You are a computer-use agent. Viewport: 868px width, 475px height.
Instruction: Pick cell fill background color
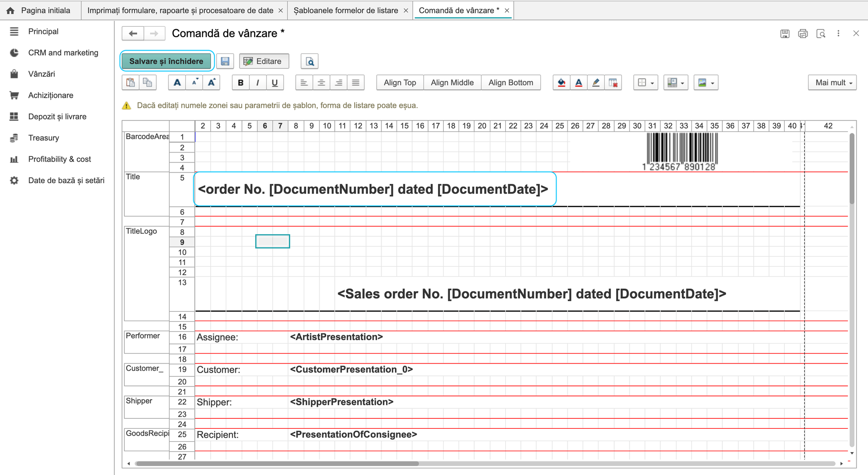point(561,82)
